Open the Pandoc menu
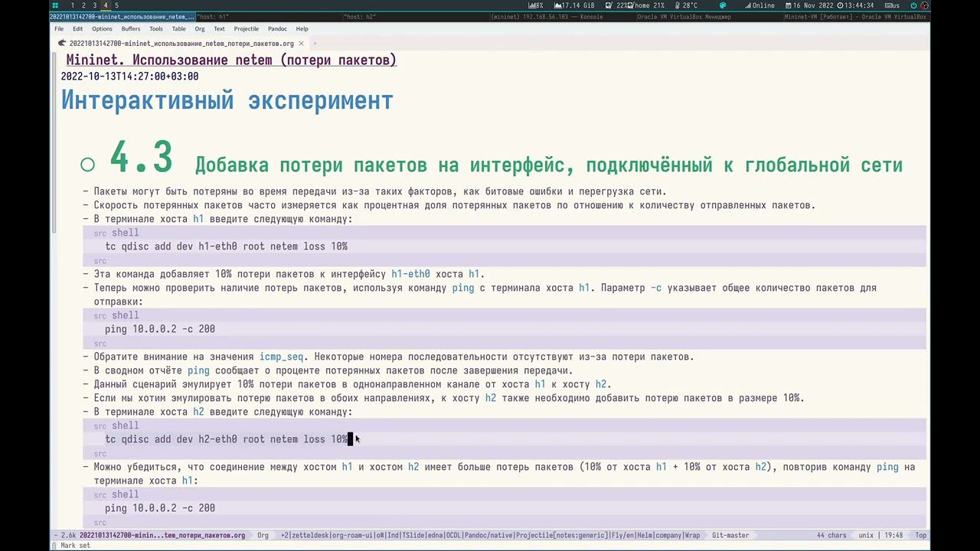Screen dimensions: 980x551 coord(277,29)
